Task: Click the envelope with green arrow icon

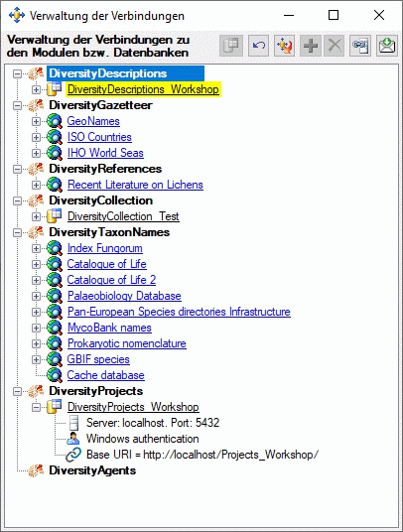Action: (x=387, y=46)
